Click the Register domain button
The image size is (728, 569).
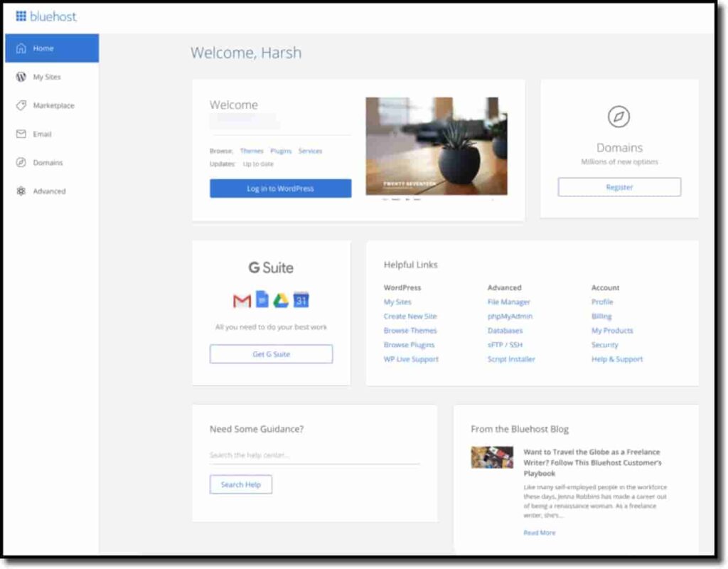619,187
